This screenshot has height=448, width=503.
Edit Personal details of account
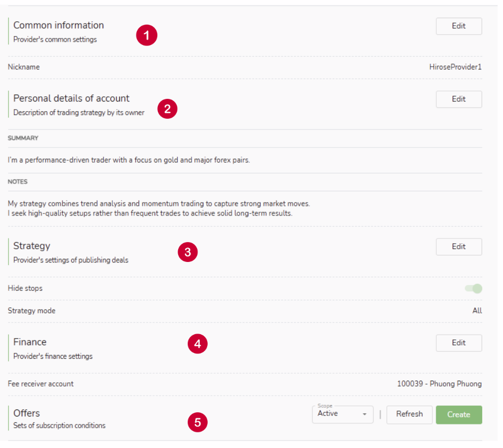(x=459, y=99)
